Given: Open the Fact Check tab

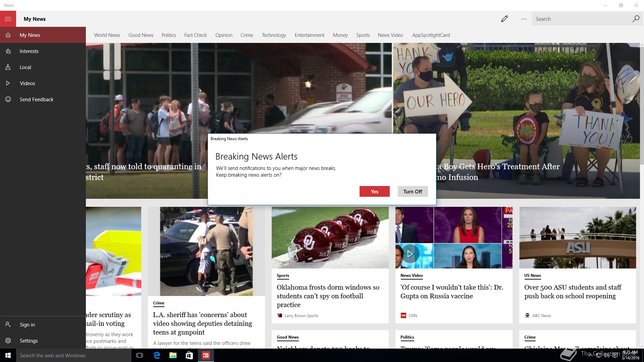Looking at the screenshot, I should click(x=196, y=35).
